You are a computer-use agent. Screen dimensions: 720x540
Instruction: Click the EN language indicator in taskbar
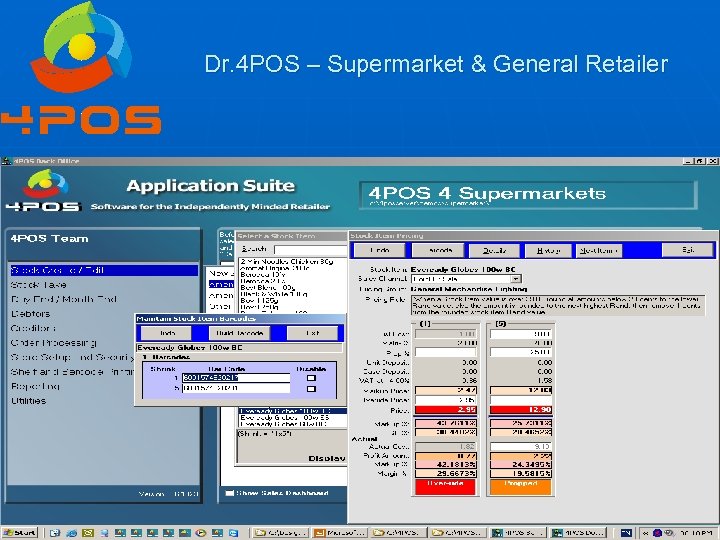pyautogui.click(x=626, y=533)
